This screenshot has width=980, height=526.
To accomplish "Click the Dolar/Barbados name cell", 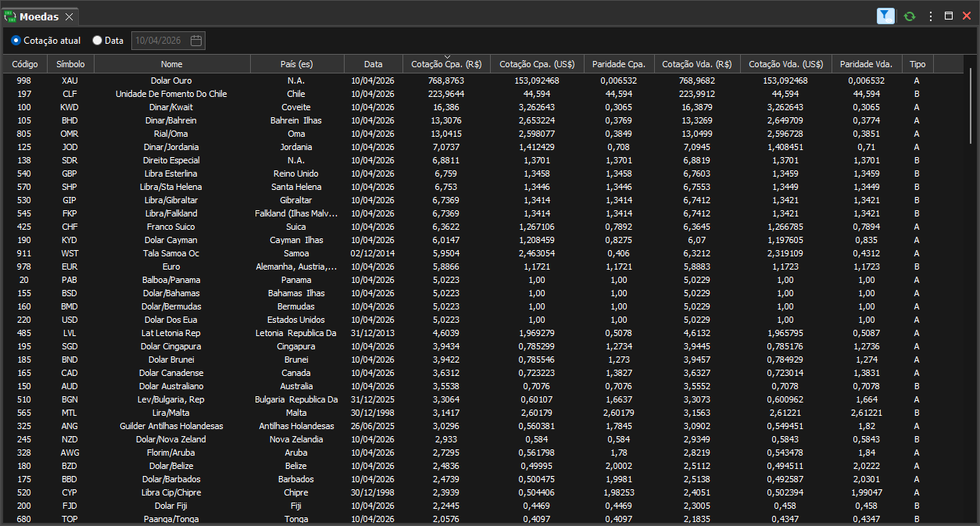I will pos(171,479).
